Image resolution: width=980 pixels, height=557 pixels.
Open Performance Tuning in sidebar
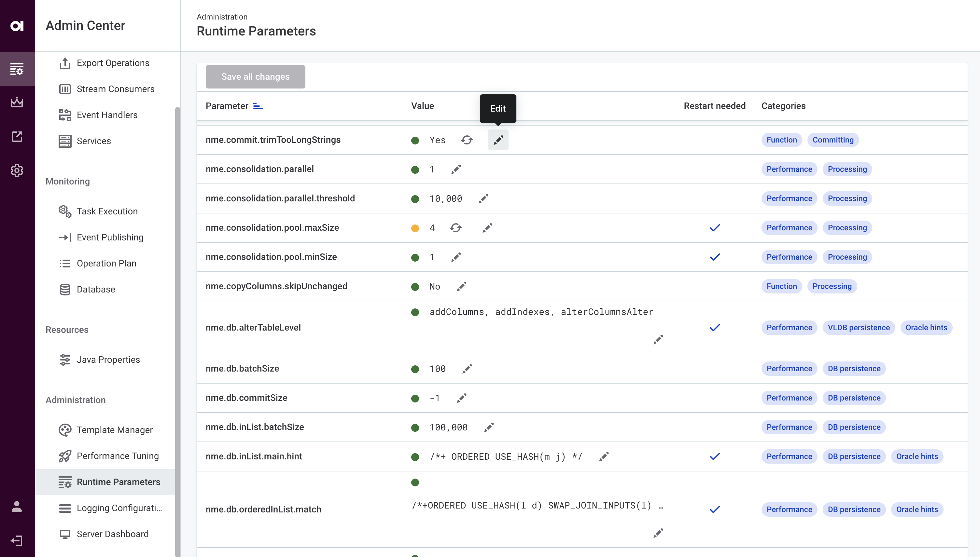pyautogui.click(x=118, y=456)
